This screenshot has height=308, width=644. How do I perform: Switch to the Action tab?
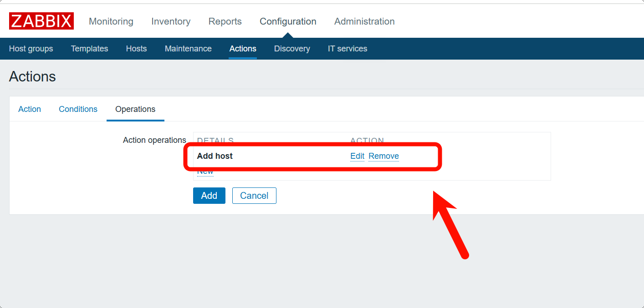(x=30, y=109)
